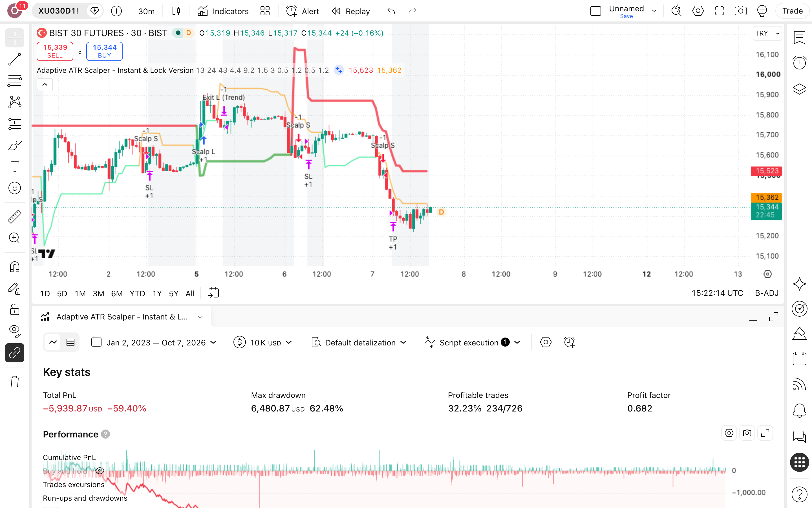The width and height of the screenshot is (812, 508).
Task: Click the 30m interval selector
Action: (x=147, y=11)
